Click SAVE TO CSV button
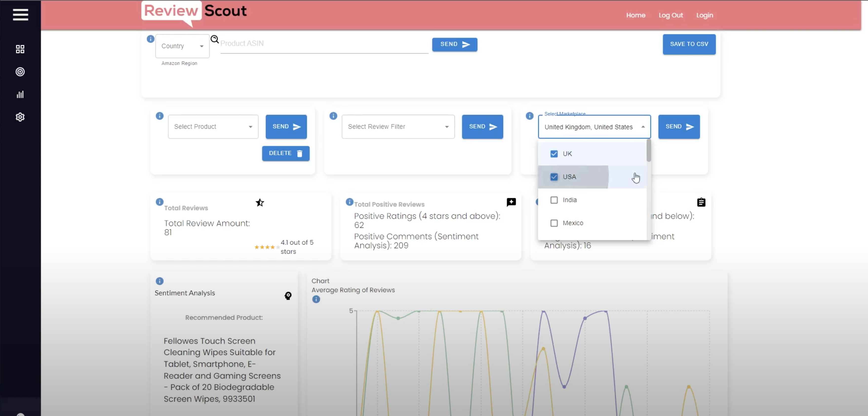This screenshot has height=416, width=868. (689, 44)
